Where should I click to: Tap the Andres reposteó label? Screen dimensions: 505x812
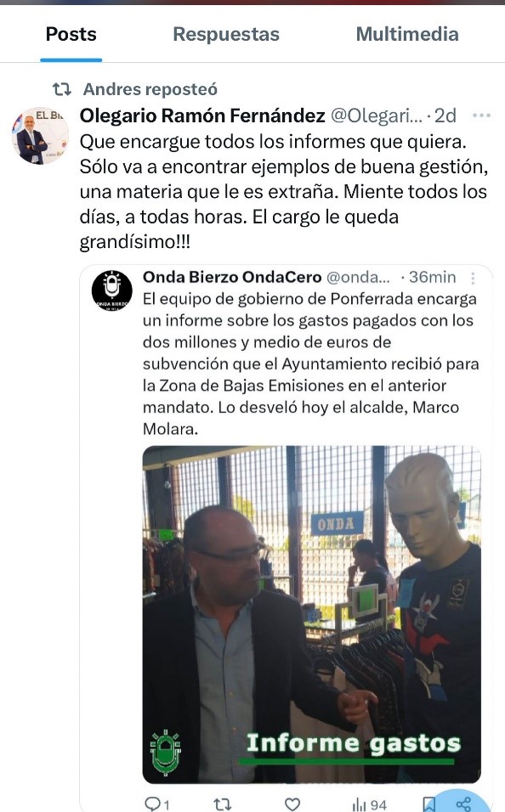(150, 89)
